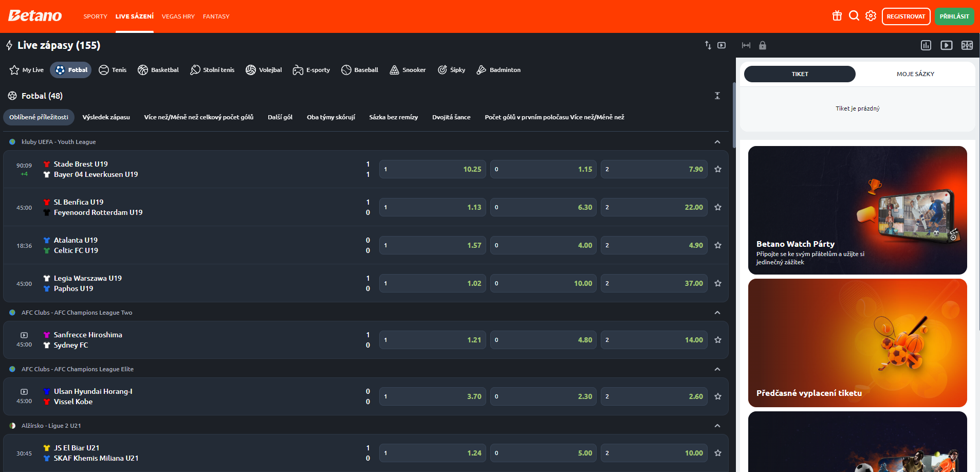Viewport: 980px width, 472px height.
Task: Select the E-sporty sport filter
Action: click(x=311, y=70)
